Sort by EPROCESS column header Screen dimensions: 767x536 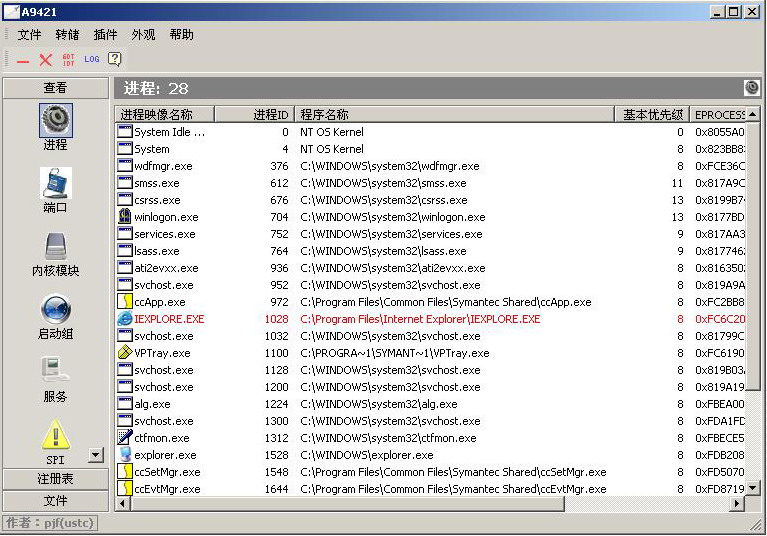tap(718, 114)
